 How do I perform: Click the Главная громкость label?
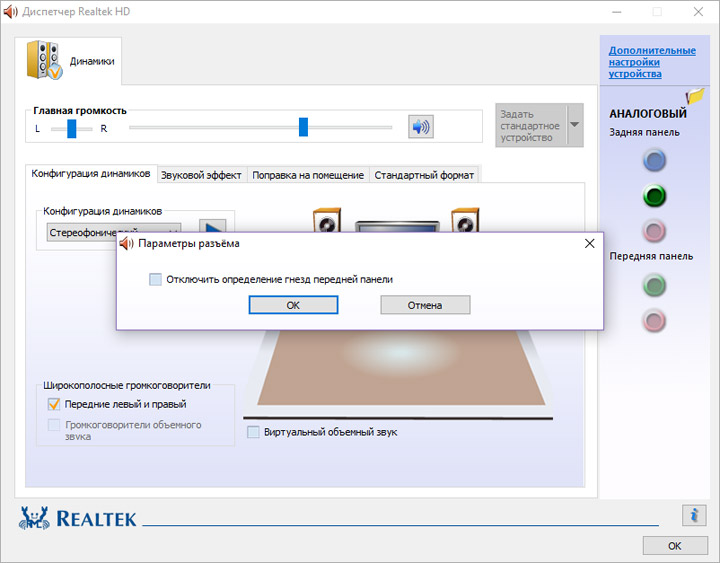point(80,111)
